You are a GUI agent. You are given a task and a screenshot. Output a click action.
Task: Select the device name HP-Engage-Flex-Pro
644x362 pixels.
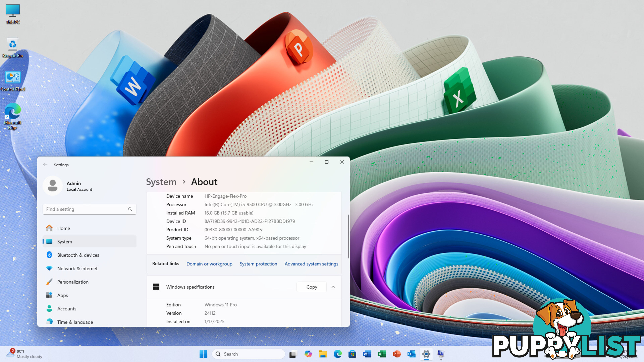[226, 196]
